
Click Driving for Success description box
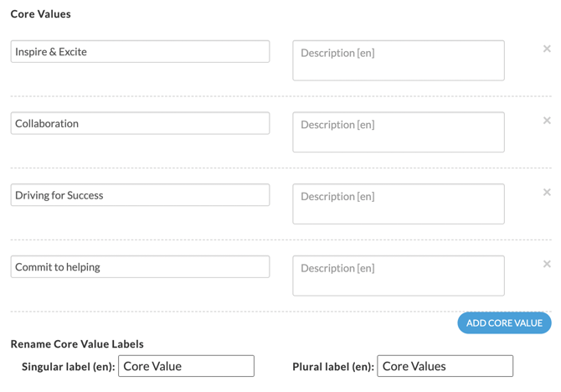coord(399,204)
